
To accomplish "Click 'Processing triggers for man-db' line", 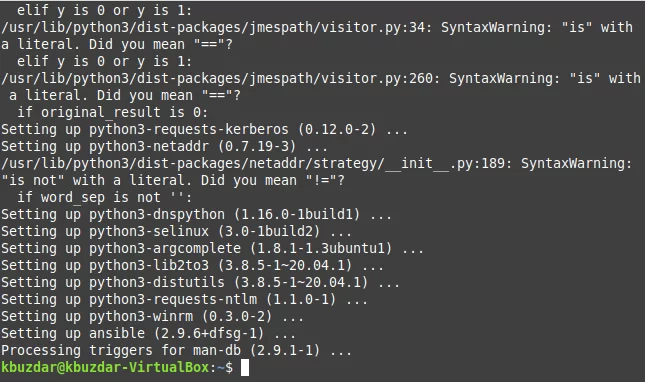I will tap(176, 350).
